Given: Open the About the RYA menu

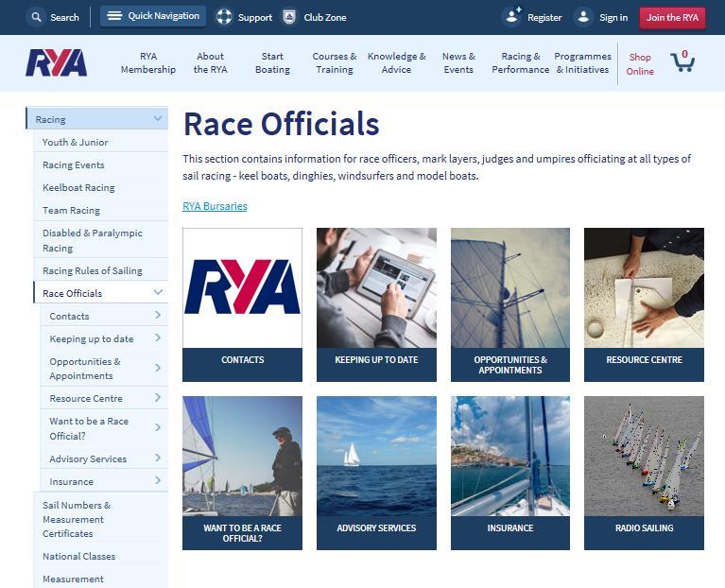Looking at the screenshot, I should pos(210,63).
